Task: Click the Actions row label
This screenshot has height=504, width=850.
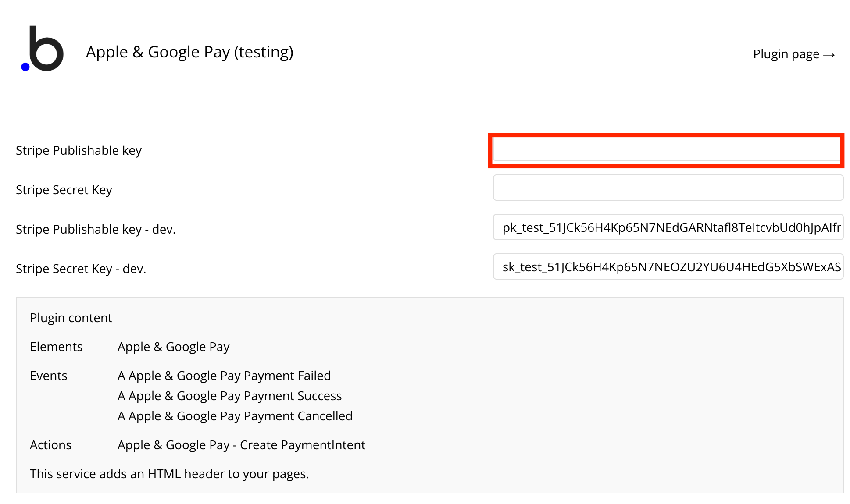Action: (50, 445)
